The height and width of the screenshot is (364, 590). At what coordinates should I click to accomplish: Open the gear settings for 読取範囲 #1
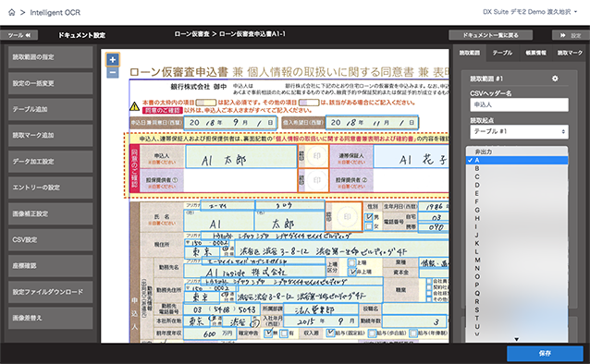(555, 79)
